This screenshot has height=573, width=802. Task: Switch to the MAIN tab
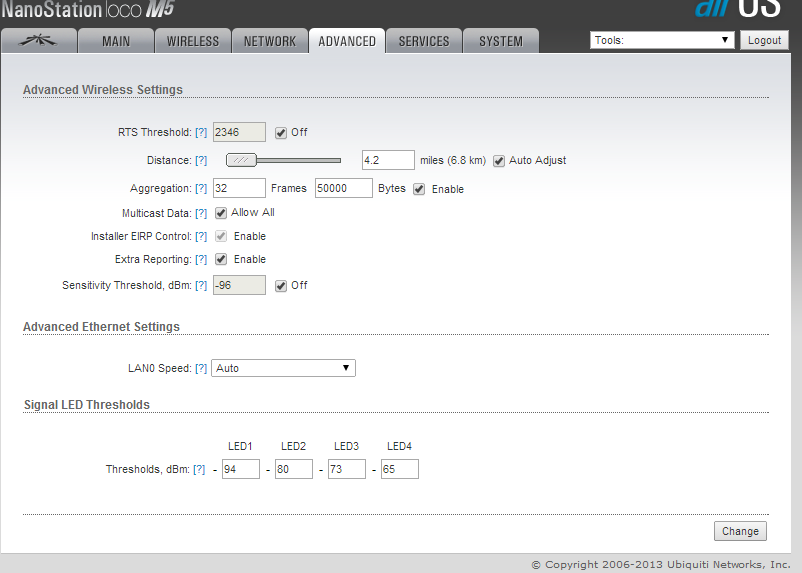tap(116, 41)
